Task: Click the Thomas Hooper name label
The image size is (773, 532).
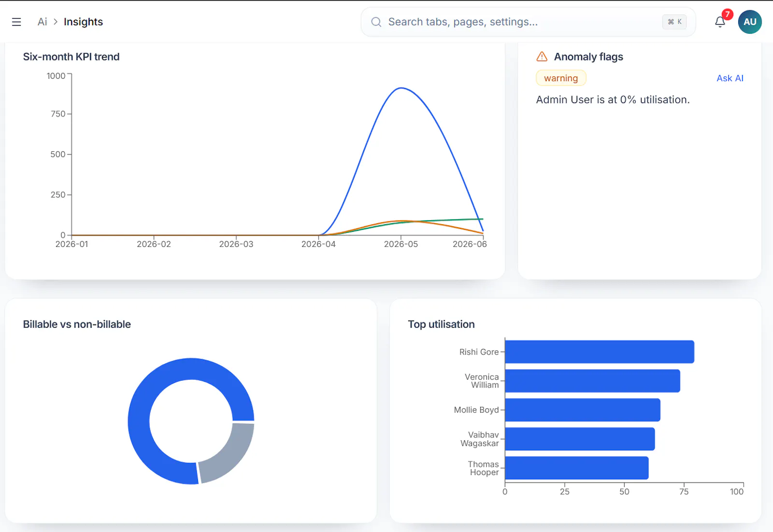Action: point(484,468)
